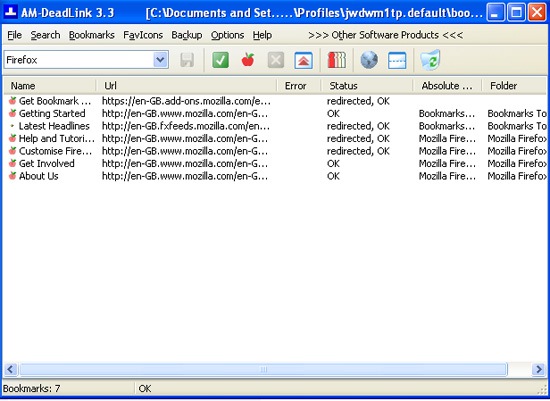Click apple favicon beside Get Bookmark row
This screenshot has width=550, height=401.
pos(13,101)
